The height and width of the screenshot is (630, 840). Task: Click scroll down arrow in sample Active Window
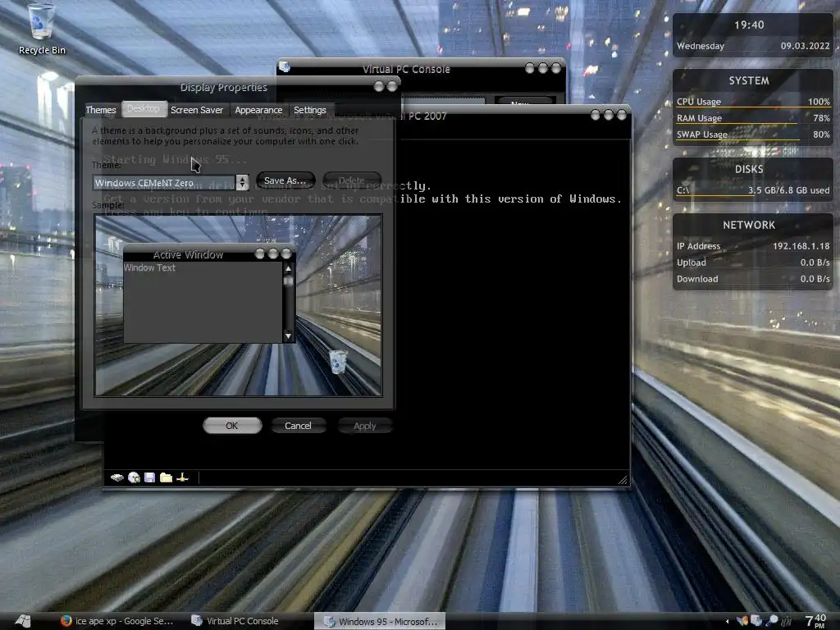click(288, 336)
